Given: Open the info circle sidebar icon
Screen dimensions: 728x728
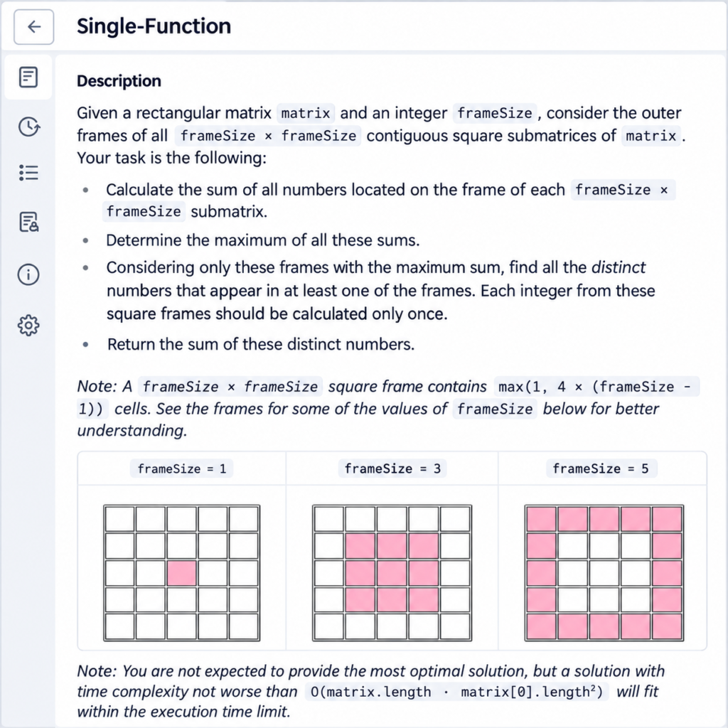Looking at the screenshot, I should (28, 274).
